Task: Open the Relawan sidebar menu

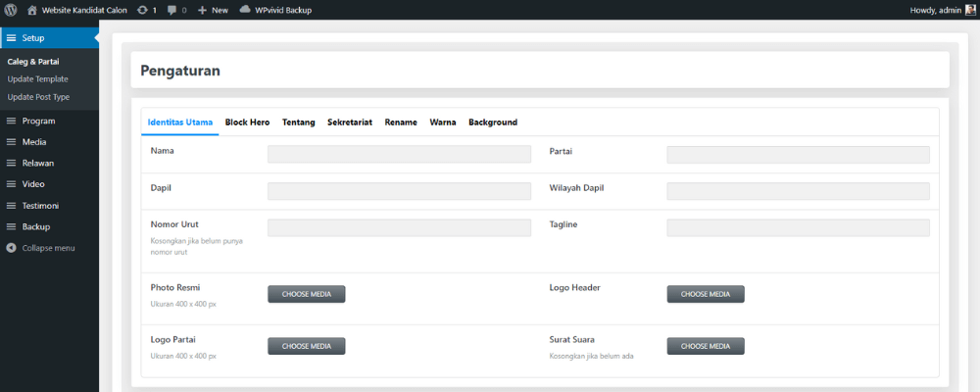Action: (38, 163)
